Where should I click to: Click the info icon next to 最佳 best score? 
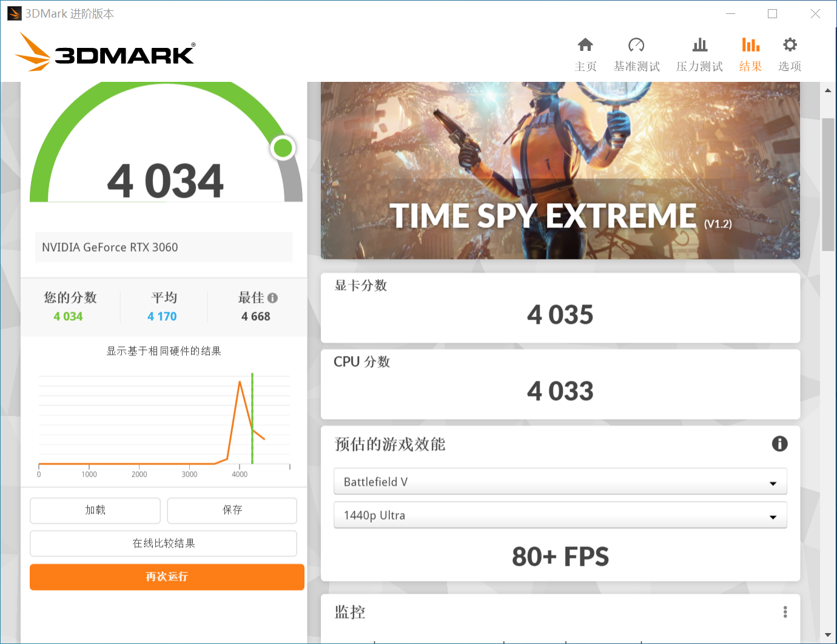coord(272,298)
